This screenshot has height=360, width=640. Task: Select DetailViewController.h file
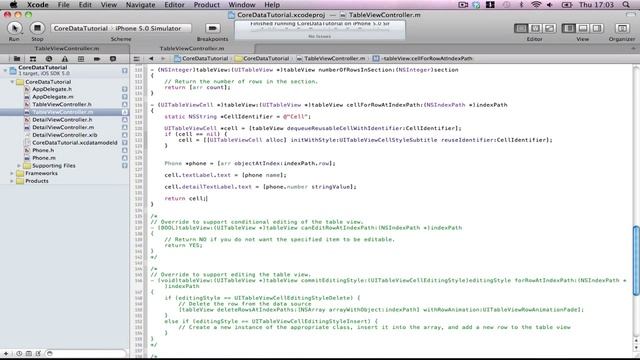(x=62, y=120)
